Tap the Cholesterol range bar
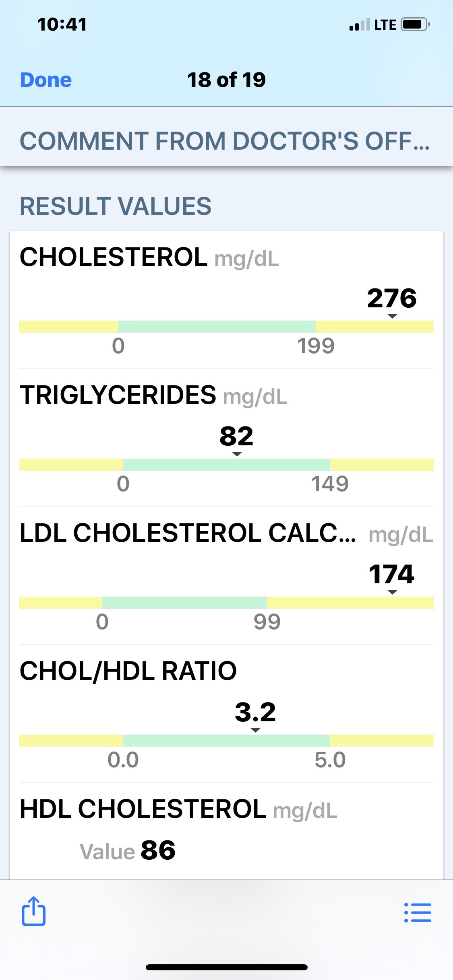Viewport: 453px width, 980px height. point(226,327)
